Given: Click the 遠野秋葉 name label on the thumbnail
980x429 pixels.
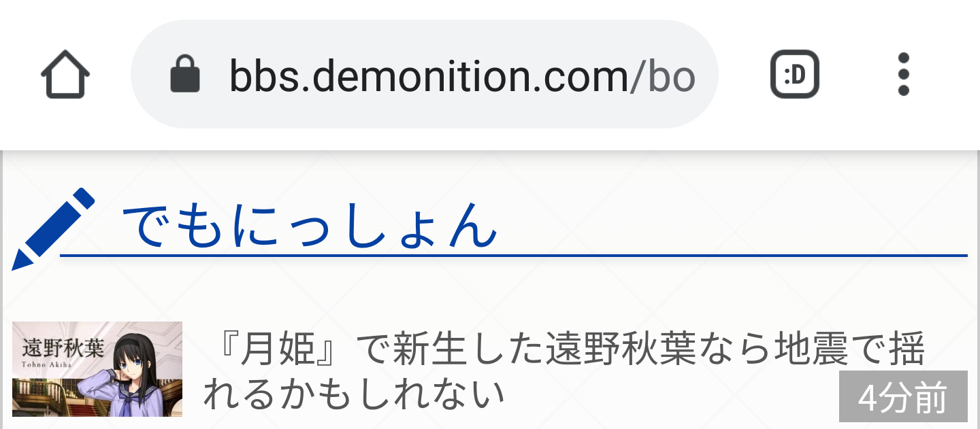Looking at the screenshot, I should [63, 347].
